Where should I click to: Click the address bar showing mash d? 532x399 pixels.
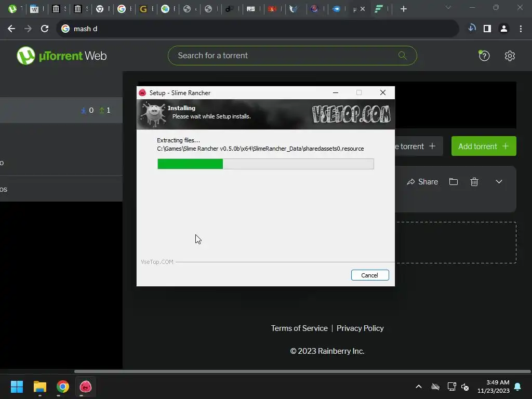[258, 29]
